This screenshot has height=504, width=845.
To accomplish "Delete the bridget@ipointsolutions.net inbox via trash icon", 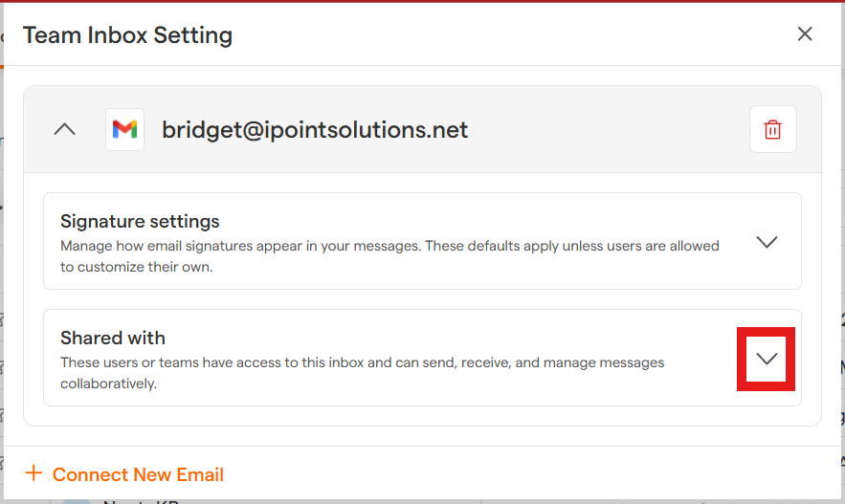I will click(x=772, y=129).
